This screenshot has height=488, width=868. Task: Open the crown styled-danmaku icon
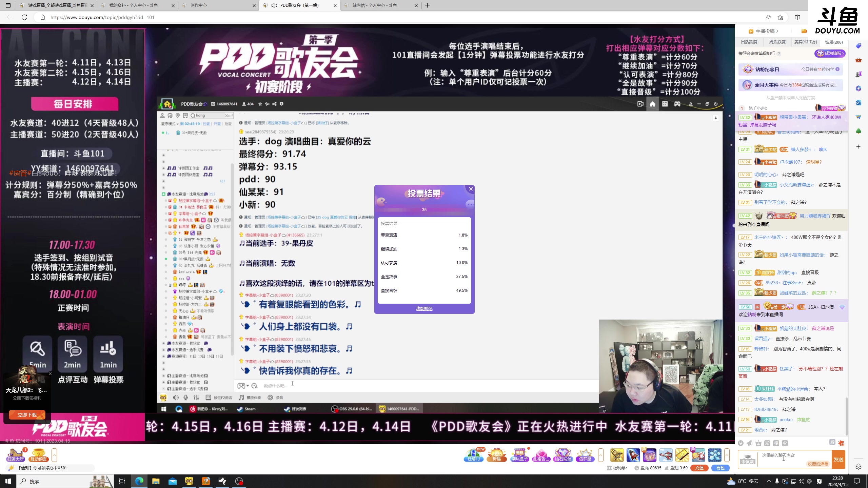pos(758,443)
